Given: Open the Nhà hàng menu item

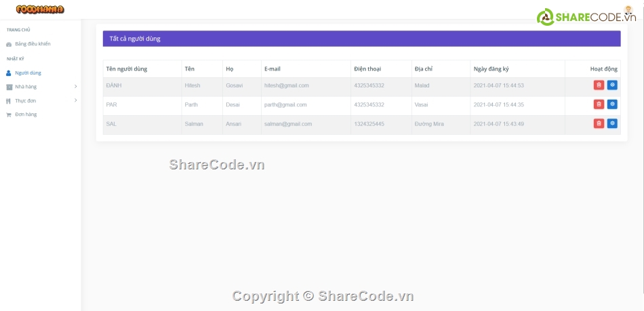Looking at the screenshot, I should pyautogui.click(x=26, y=87).
